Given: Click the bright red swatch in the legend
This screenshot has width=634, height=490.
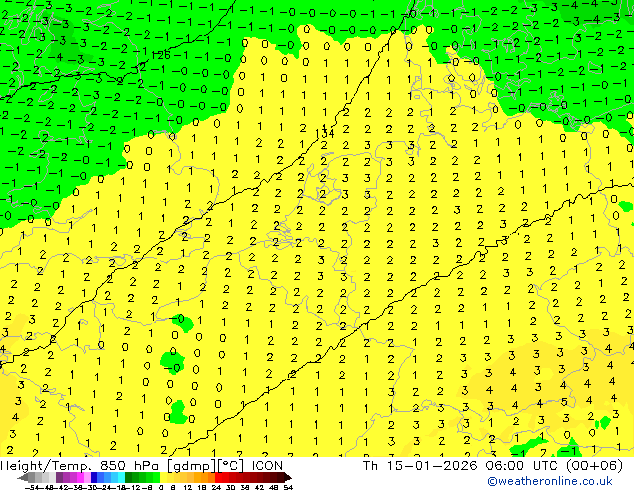Looking at the screenshot, I should 218,477.
